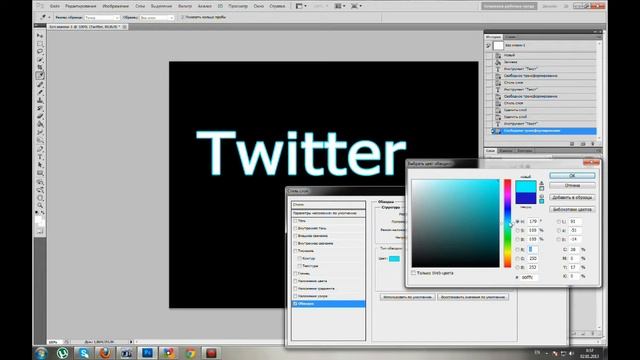Select the Quick Selection tool
Image resolution: width=640 pixels, height=360 pixels.
coord(40,60)
